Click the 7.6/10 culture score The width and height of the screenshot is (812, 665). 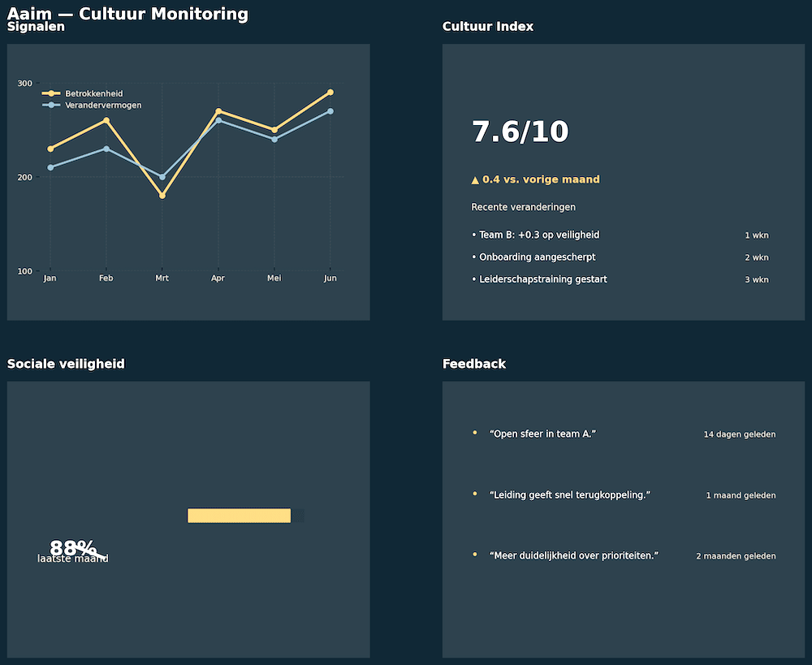520,132
